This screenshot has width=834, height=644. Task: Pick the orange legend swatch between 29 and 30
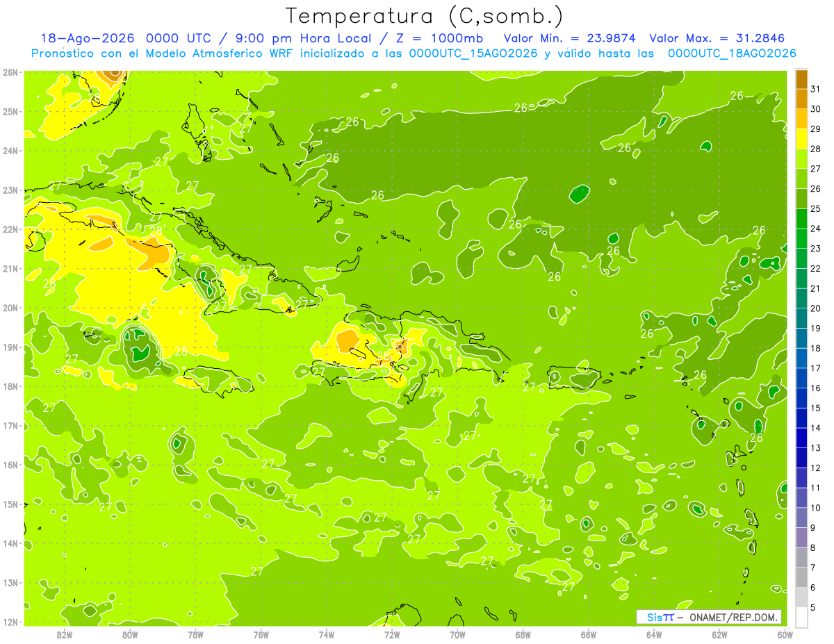(x=801, y=119)
